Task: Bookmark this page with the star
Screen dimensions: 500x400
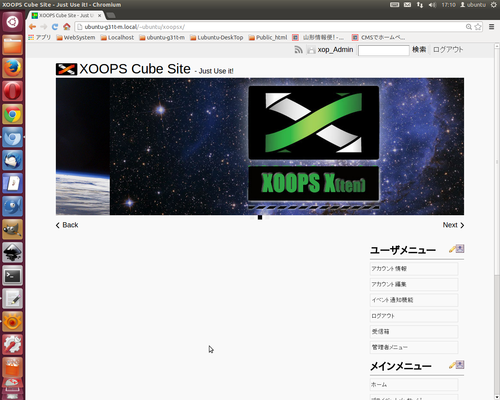Action: click(x=478, y=27)
